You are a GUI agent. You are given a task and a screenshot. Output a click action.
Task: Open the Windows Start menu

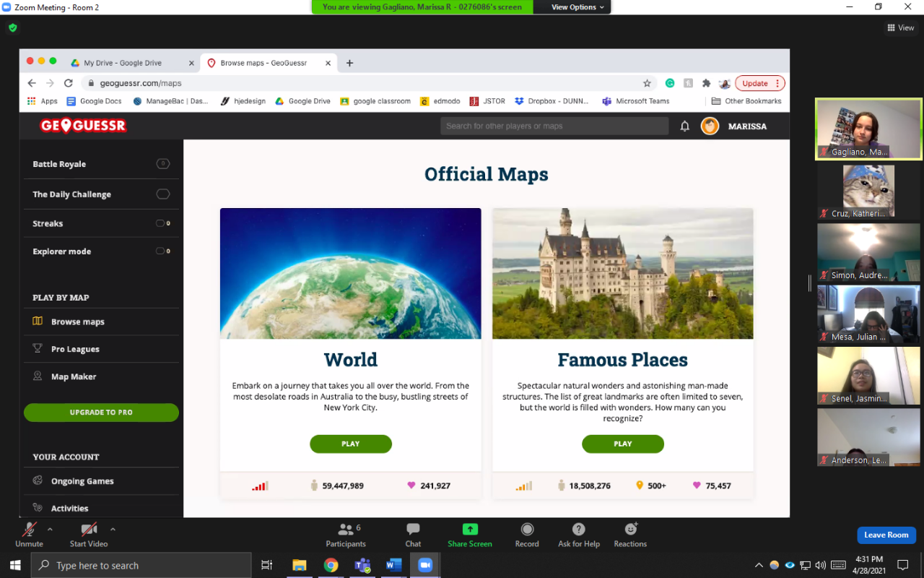pos(15,565)
